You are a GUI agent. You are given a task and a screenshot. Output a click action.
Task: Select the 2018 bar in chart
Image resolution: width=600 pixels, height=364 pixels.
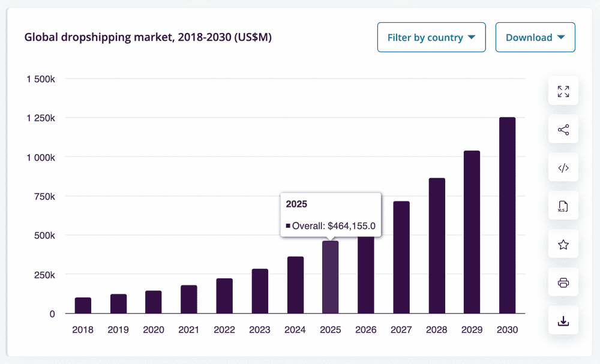(x=83, y=305)
